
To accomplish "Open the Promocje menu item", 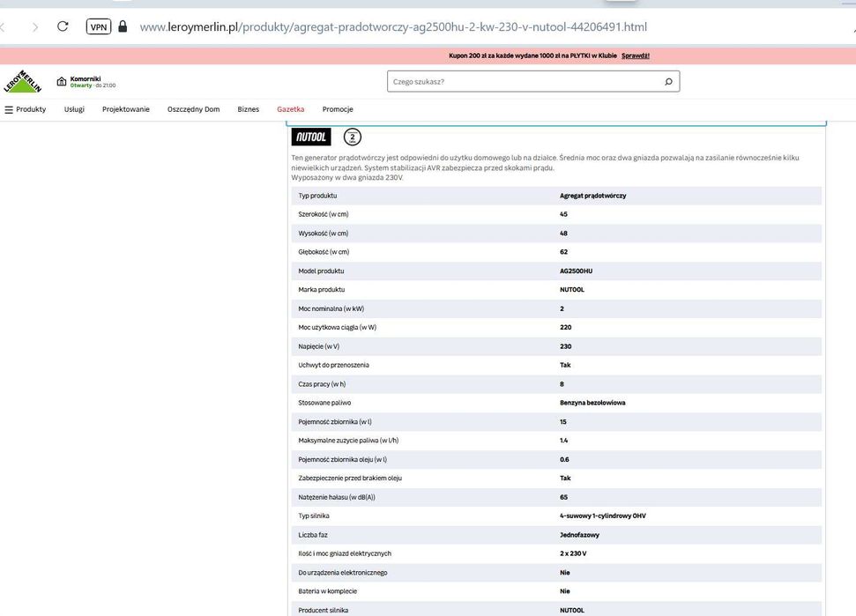I will click(338, 109).
